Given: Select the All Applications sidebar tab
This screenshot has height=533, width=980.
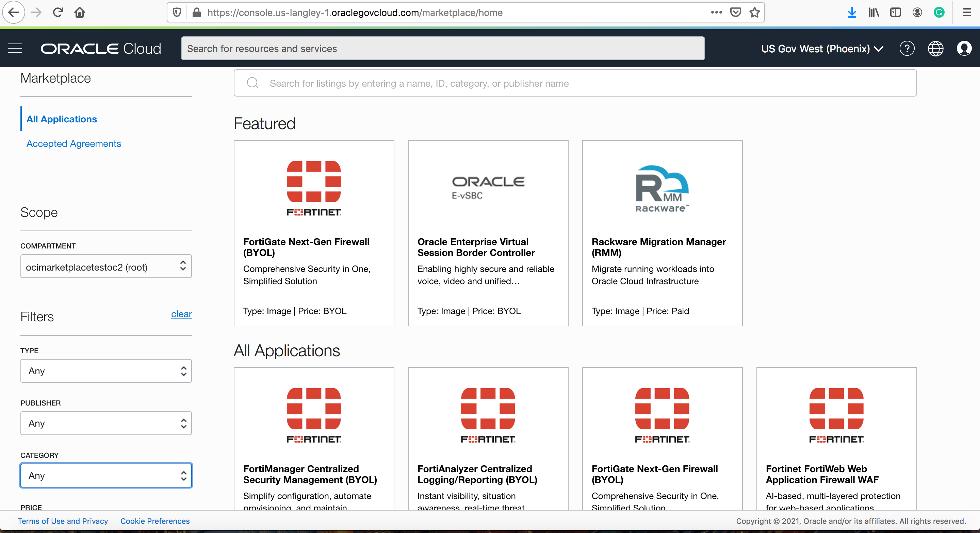Looking at the screenshot, I should [62, 119].
